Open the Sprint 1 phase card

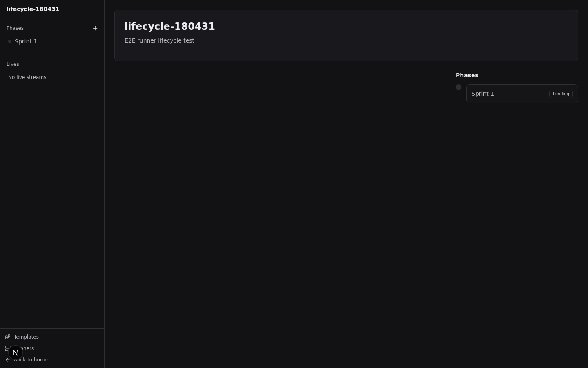(x=522, y=94)
